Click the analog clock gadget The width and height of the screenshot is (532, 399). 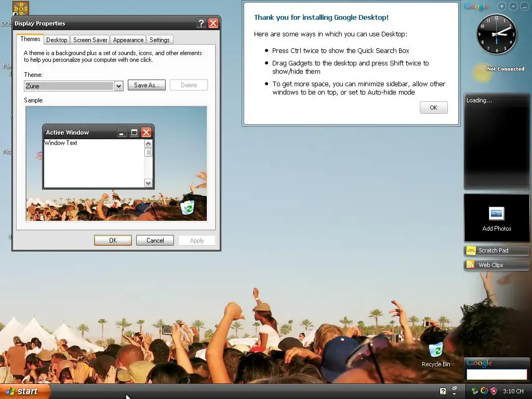pyautogui.click(x=497, y=34)
